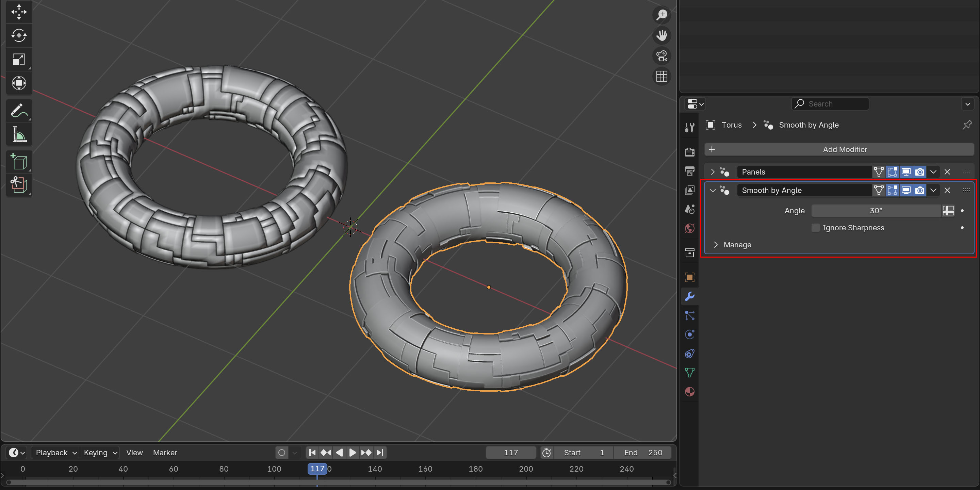Toggle the camera view icon
980x490 pixels.
661,56
